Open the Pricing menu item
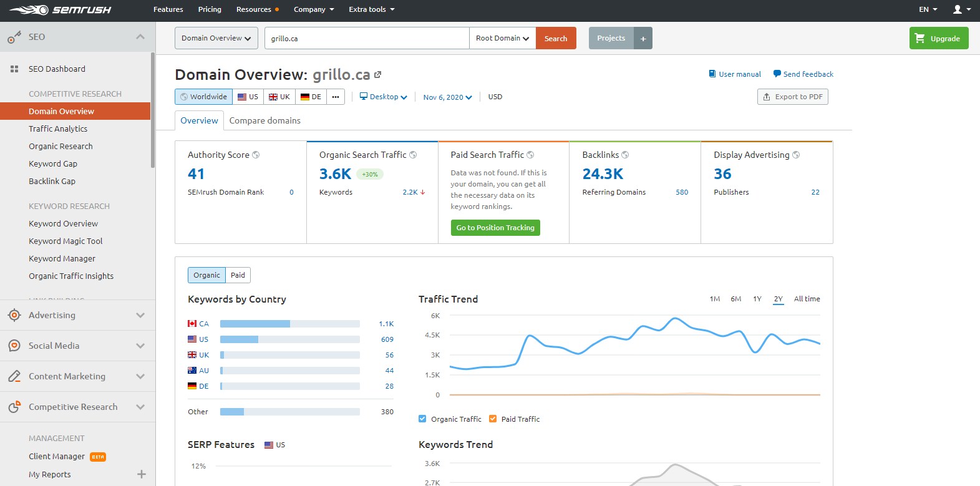Image resolution: width=980 pixels, height=486 pixels. [210, 9]
